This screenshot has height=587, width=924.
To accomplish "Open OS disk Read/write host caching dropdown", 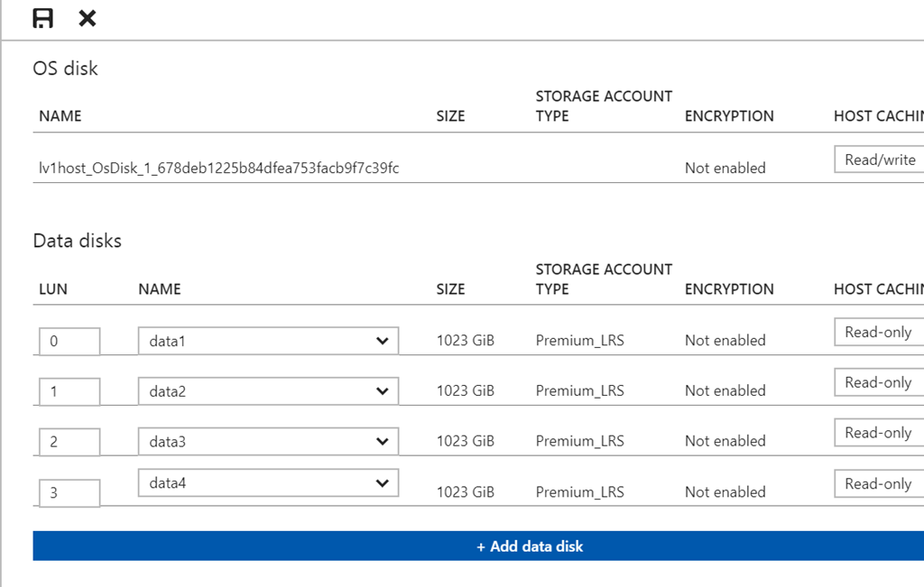I will tap(880, 160).
